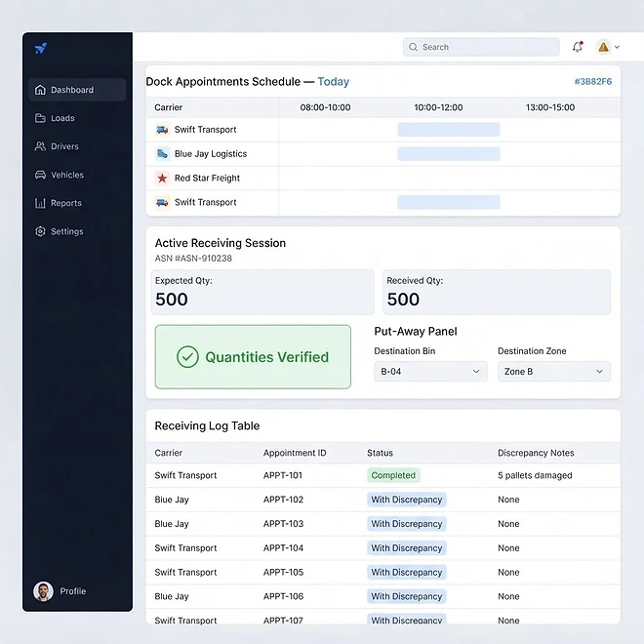644x644 pixels.
Task: Click the Blue Jay Logistics carrier icon
Action: pyautogui.click(x=162, y=154)
